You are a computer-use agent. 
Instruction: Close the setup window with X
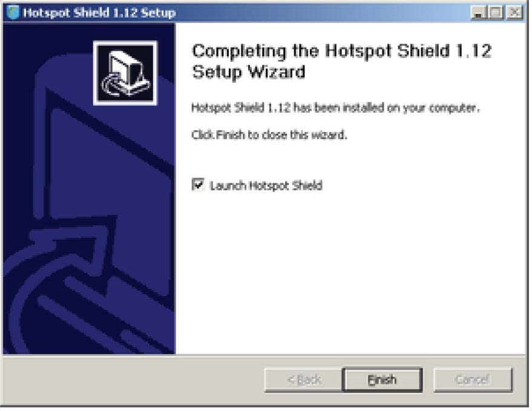click(514, 13)
